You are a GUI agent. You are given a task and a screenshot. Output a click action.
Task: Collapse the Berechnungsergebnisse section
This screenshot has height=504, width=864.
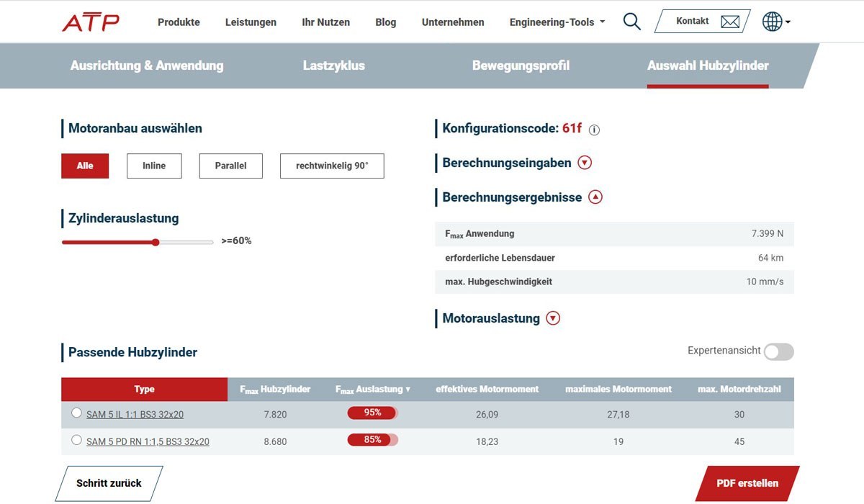(x=595, y=197)
